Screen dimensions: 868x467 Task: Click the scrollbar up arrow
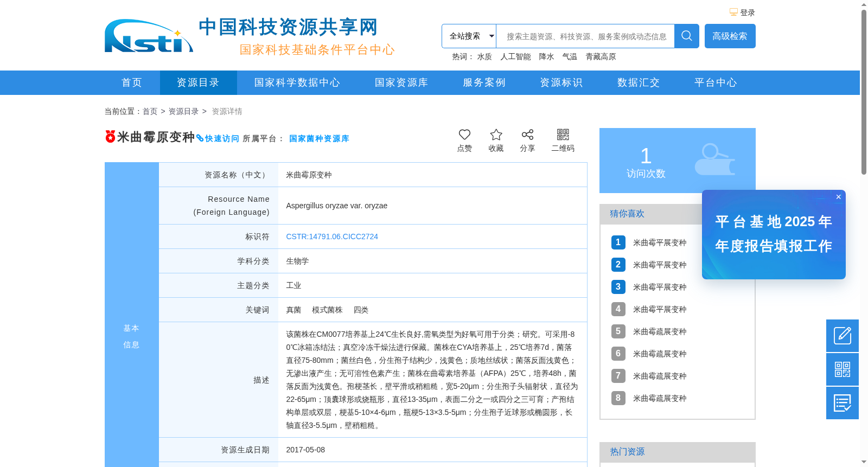864,4
